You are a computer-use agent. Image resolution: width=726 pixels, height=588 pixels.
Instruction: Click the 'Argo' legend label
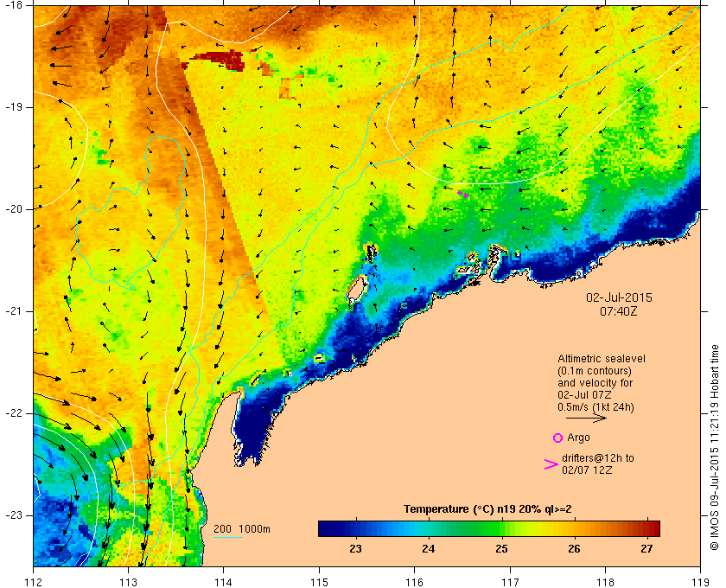tap(578, 438)
